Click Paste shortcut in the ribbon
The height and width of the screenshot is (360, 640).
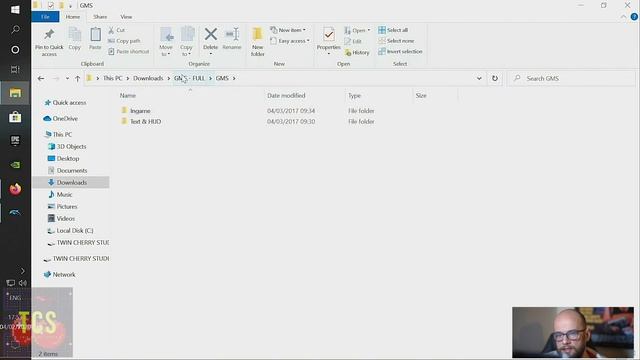click(129, 51)
